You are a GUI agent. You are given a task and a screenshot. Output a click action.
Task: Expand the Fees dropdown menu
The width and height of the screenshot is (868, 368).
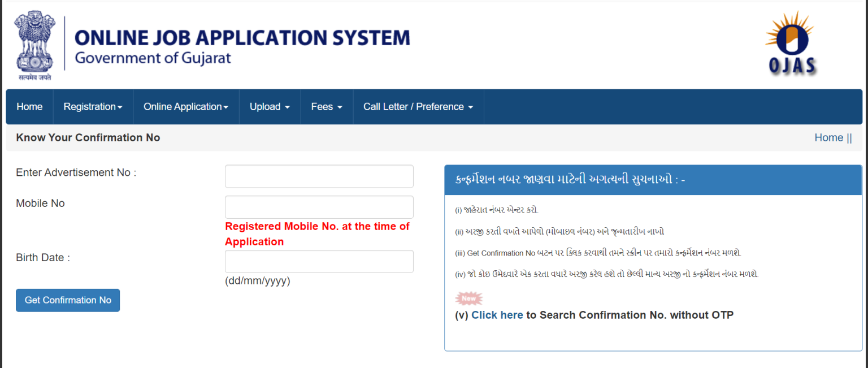tap(327, 106)
